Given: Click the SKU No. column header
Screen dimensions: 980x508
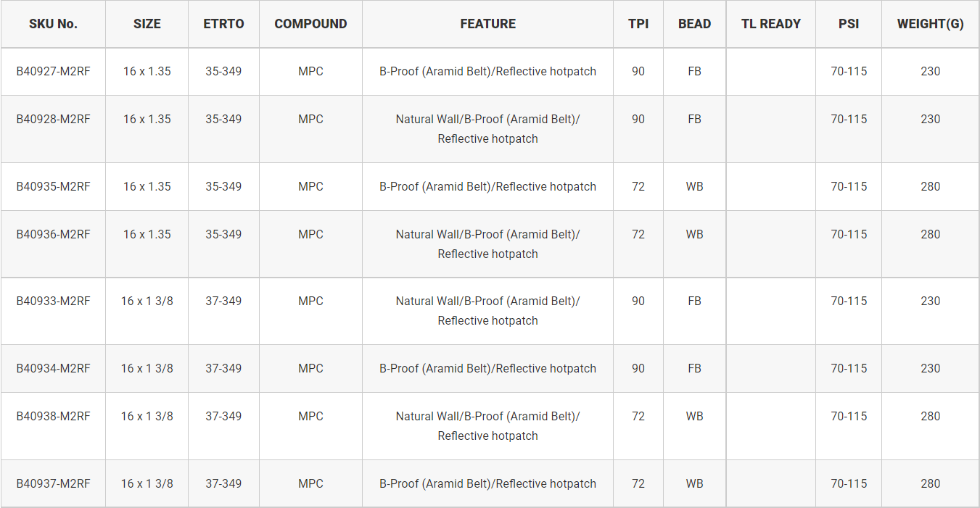Looking at the screenshot, I should pos(53,24).
